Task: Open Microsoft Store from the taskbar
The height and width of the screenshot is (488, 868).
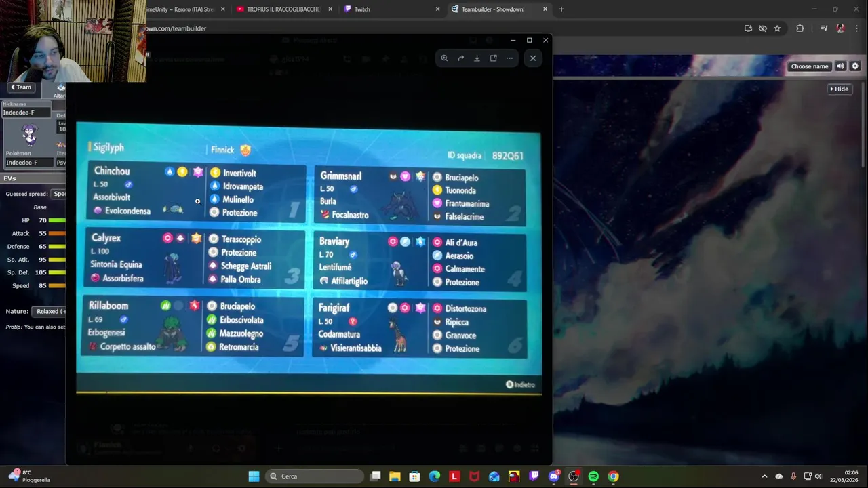Action: pos(414,476)
